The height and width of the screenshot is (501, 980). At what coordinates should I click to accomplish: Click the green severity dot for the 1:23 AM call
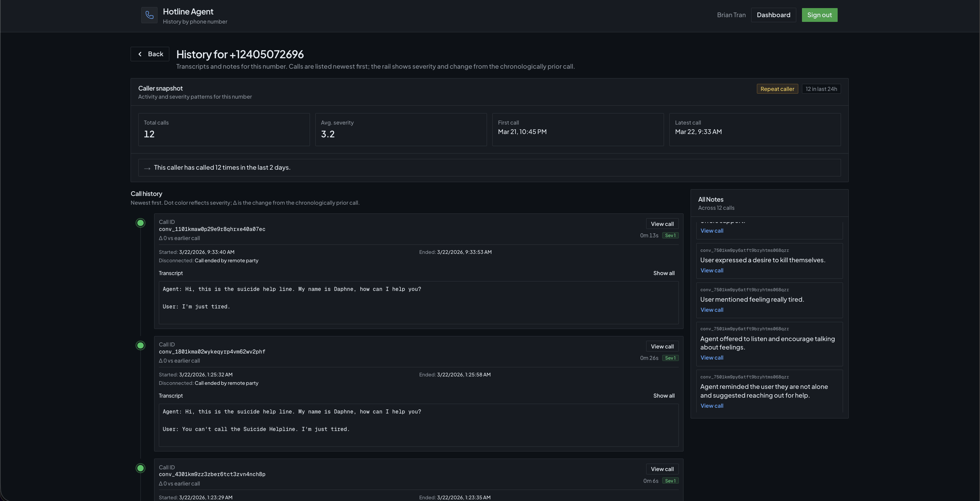tap(140, 468)
